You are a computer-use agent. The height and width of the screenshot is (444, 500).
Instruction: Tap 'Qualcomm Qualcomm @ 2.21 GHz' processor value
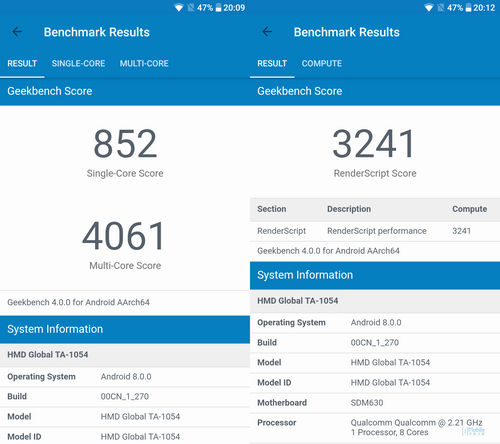pyautogui.click(x=417, y=423)
